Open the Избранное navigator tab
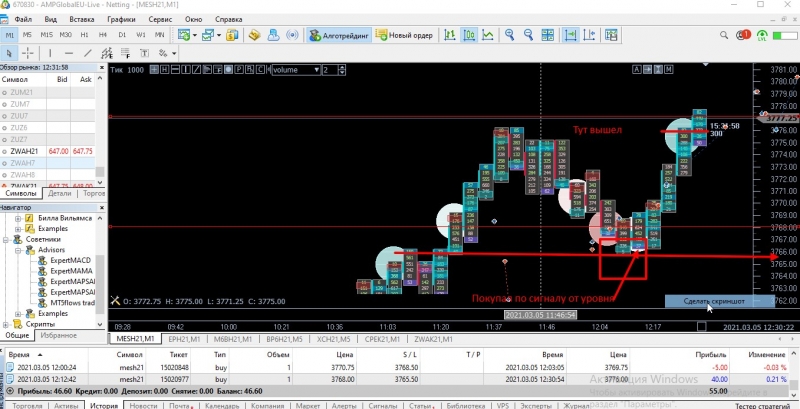Viewport: 800px width, 409px height. (59, 336)
